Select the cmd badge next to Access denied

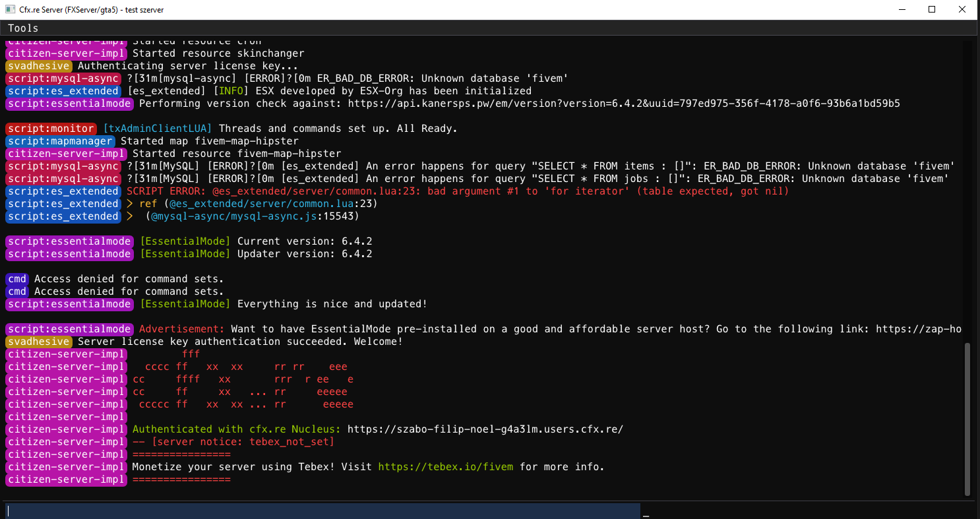16,278
